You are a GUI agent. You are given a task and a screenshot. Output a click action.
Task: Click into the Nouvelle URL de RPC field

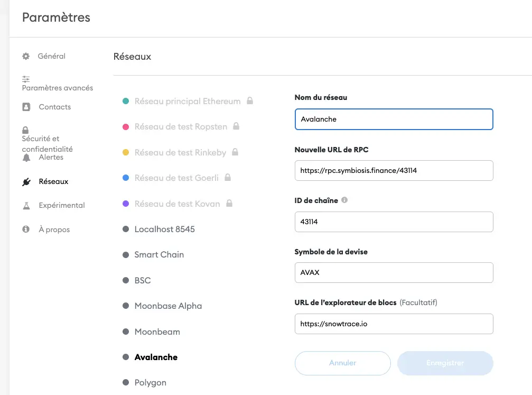(x=394, y=171)
